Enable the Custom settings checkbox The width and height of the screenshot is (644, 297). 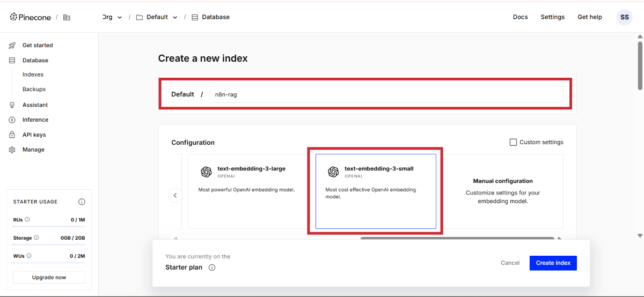pyautogui.click(x=513, y=142)
